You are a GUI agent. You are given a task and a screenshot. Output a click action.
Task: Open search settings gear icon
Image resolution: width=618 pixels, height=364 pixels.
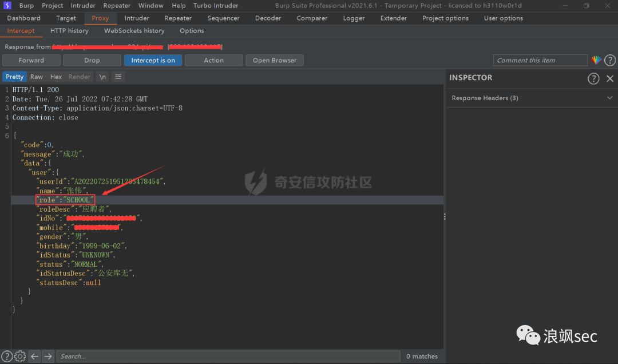point(20,356)
